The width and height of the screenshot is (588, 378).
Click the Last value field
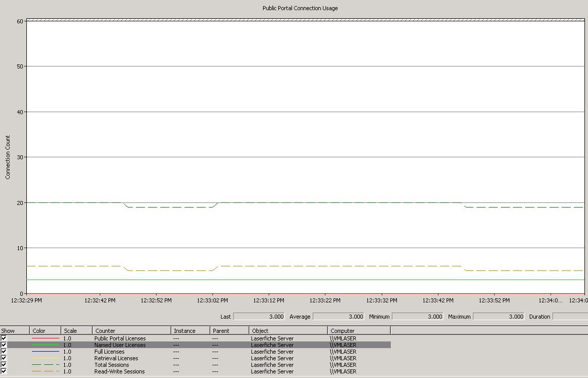coord(259,317)
